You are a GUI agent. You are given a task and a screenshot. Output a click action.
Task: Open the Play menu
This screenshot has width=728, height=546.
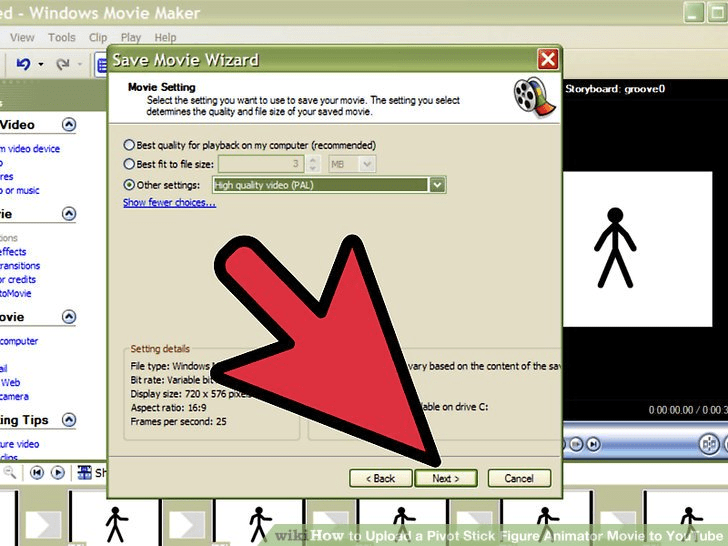(130, 38)
